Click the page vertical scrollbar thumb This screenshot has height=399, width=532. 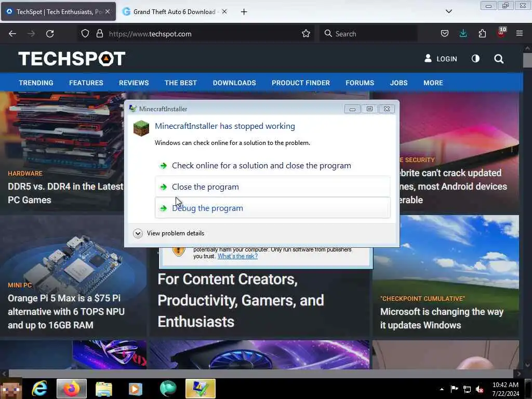528,60
